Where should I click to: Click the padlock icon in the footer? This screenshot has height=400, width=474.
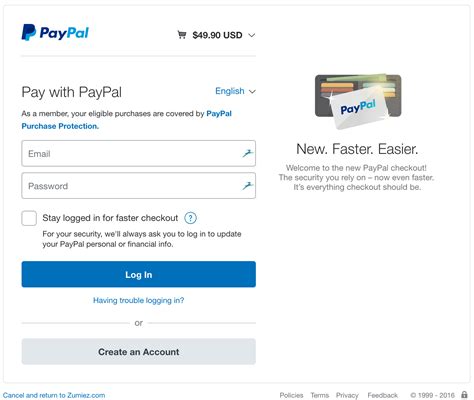coord(464,395)
